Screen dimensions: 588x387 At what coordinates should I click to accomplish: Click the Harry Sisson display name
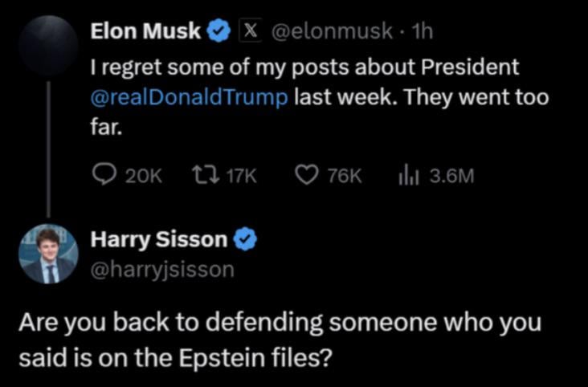tap(158, 238)
